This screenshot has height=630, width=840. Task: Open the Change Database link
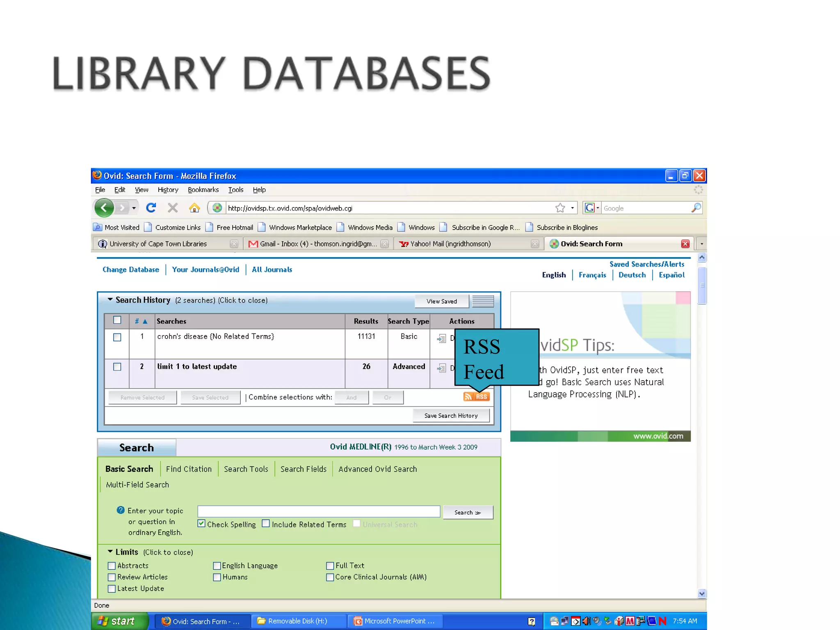[131, 269]
